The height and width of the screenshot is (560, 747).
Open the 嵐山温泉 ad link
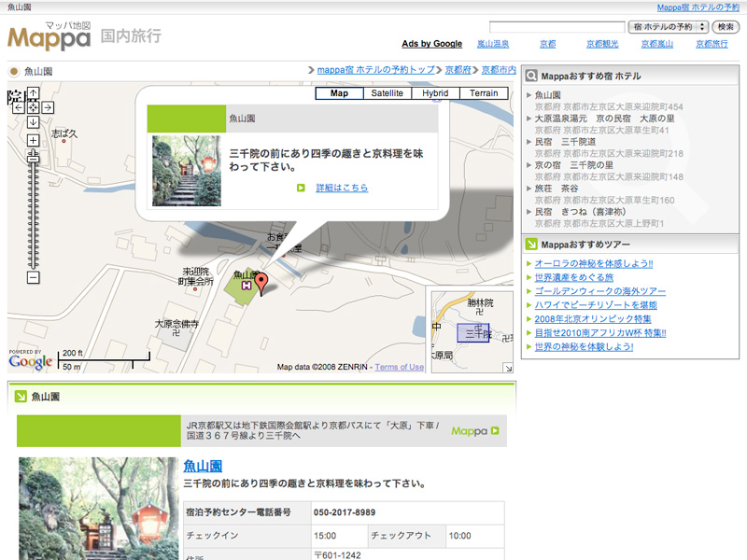coord(493,44)
